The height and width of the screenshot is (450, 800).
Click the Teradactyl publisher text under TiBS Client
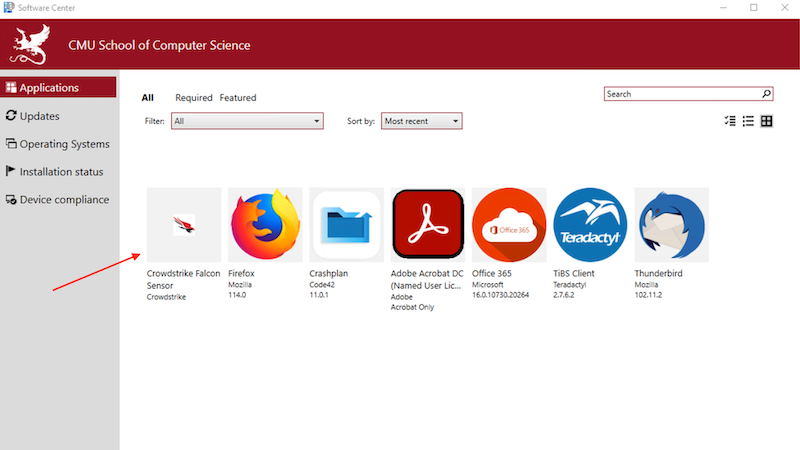pyautogui.click(x=569, y=285)
